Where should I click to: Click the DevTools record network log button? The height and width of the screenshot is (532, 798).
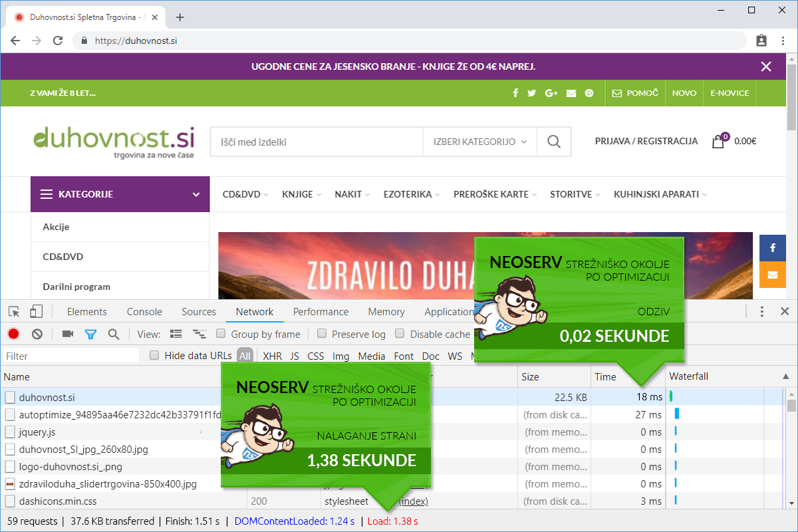13,334
